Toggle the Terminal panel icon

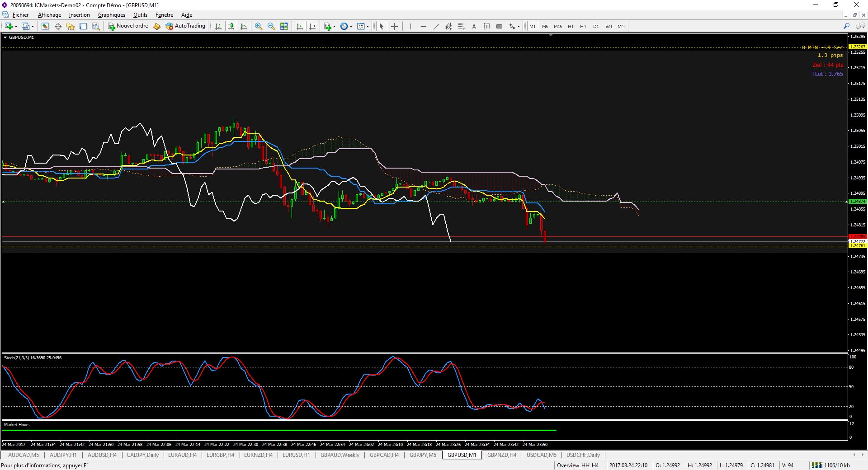[83, 26]
